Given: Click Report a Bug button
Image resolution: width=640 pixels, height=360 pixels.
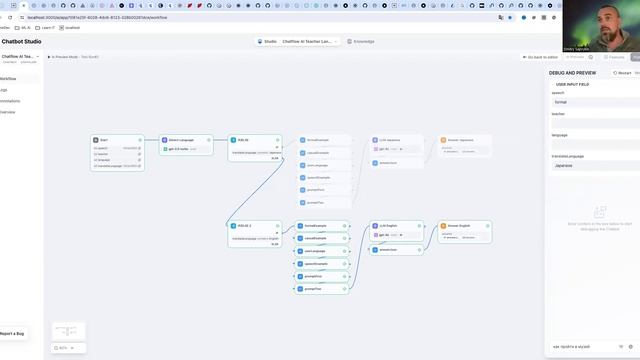Looking at the screenshot, I should (13, 334).
